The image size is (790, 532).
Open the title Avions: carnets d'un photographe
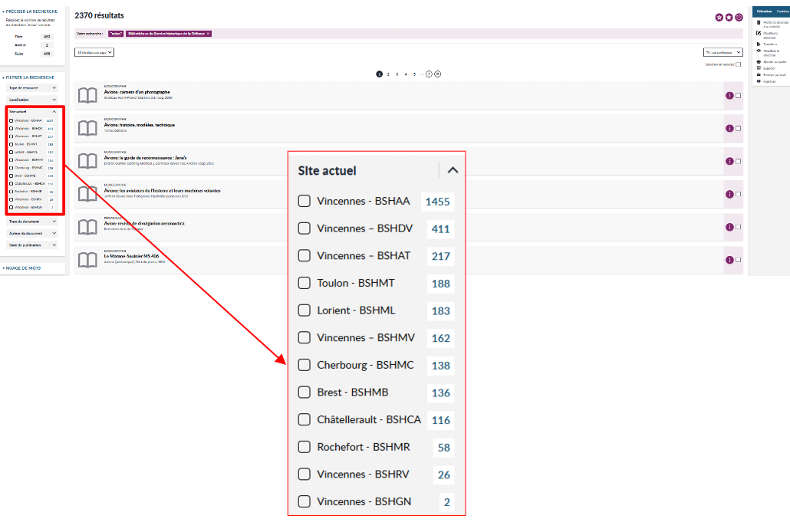(137, 92)
